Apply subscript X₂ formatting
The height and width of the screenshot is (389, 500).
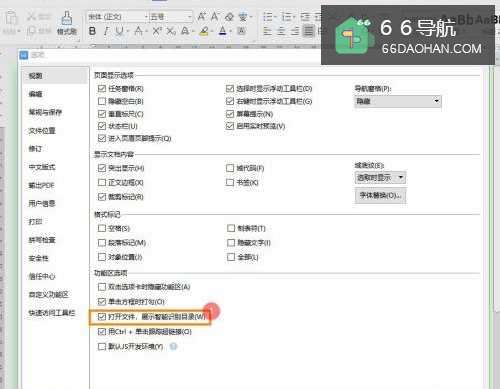coord(171,31)
